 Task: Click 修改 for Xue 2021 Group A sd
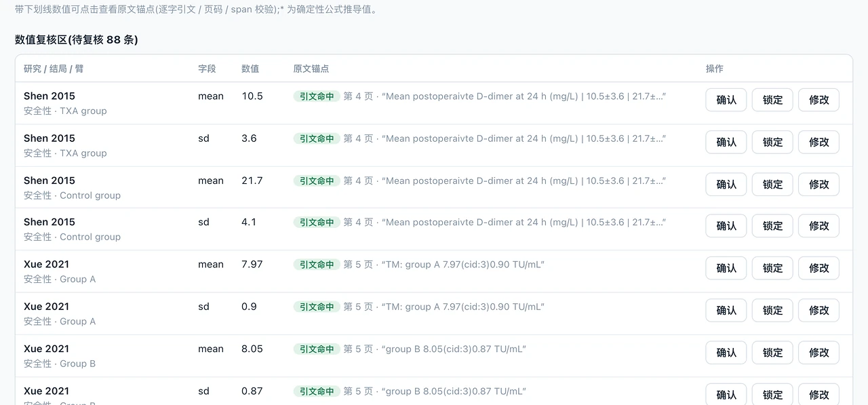(818, 310)
